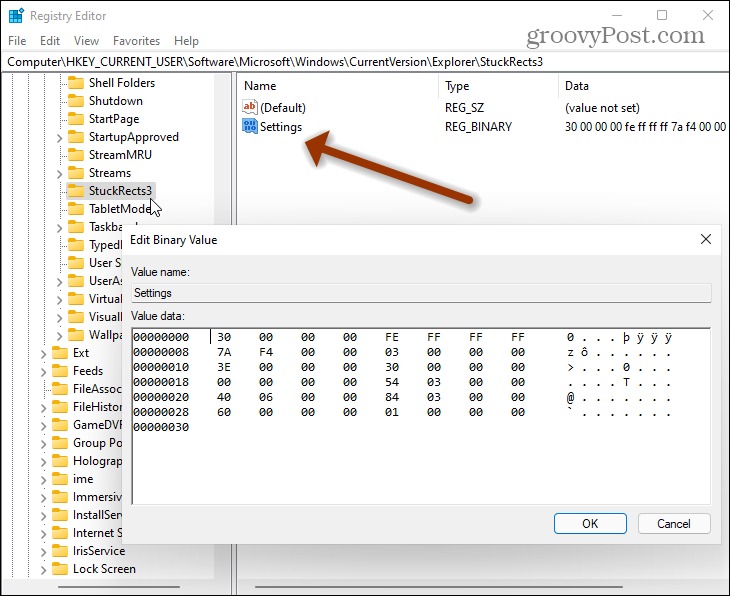The height and width of the screenshot is (596, 730).
Task: Click hex byte 7A in row 00000008
Action: click(x=224, y=352)
